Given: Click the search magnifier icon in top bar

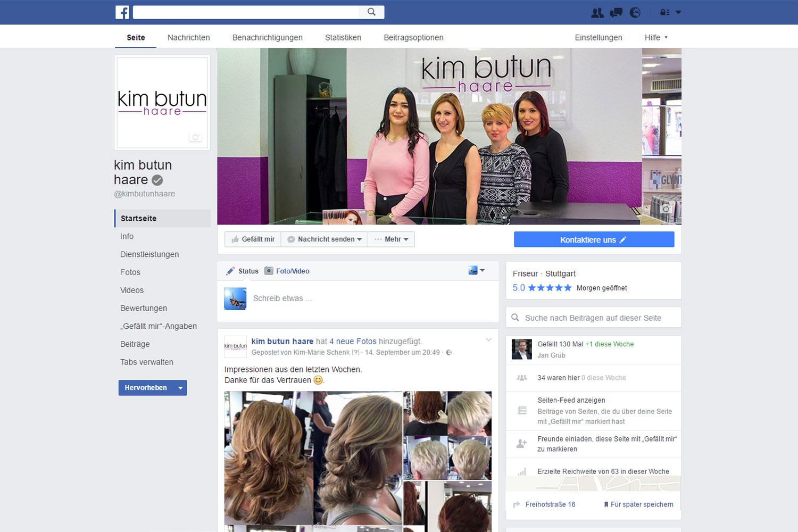Looking at the screenshot, I should [371, 12].
